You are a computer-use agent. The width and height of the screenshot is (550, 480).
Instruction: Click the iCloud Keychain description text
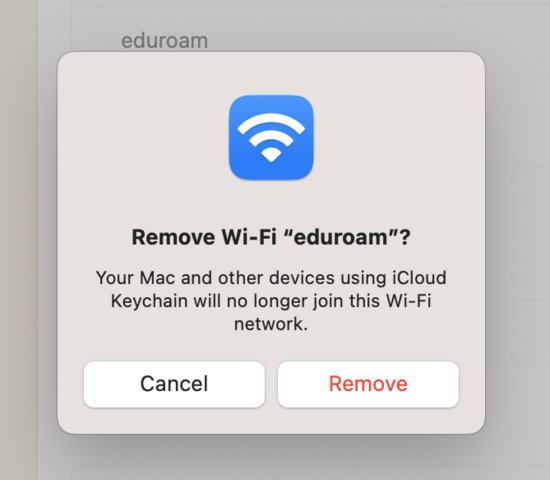[x=271, y=301]
